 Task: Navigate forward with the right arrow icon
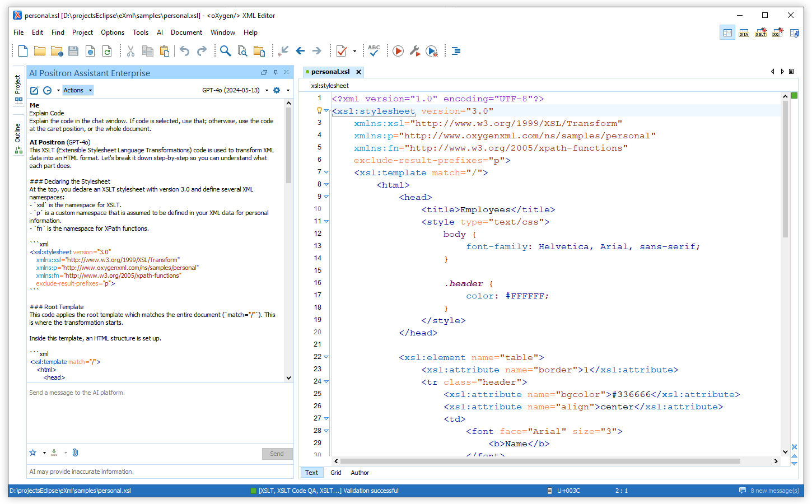pyautogui.click(x=317, y=51)
